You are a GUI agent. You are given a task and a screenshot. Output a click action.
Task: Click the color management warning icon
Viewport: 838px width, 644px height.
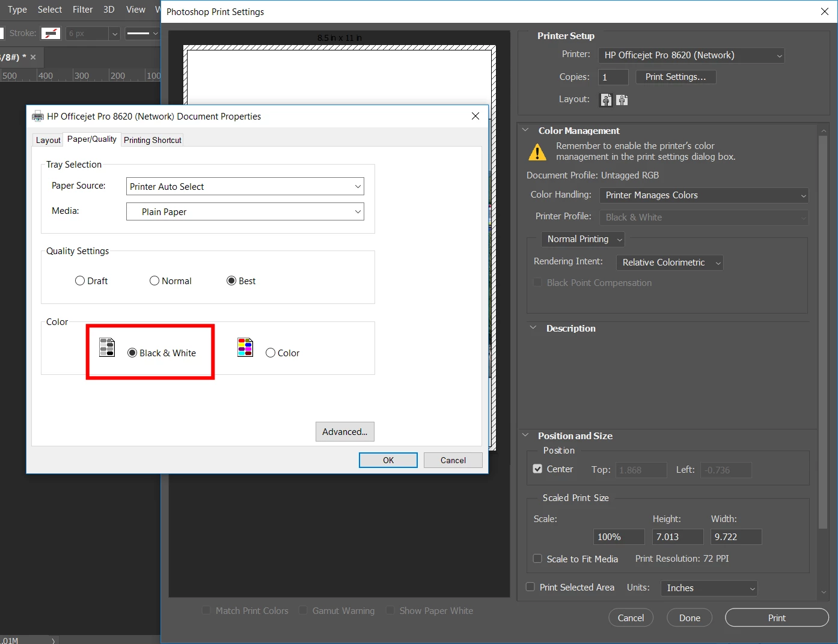(x=537, y=152)
